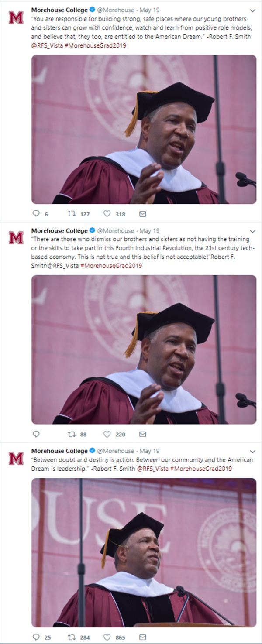This screenshot has width=262, height=644.
Task: Reply to the first tweet with 6 replies
Action: pyautogui.click(x=36, y=214)
